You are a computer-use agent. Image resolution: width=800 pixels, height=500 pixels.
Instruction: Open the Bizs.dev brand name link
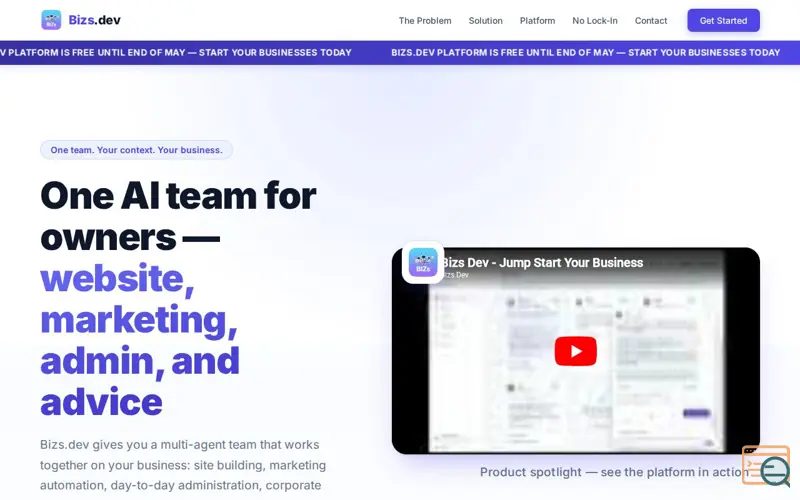tap(94, 20)
